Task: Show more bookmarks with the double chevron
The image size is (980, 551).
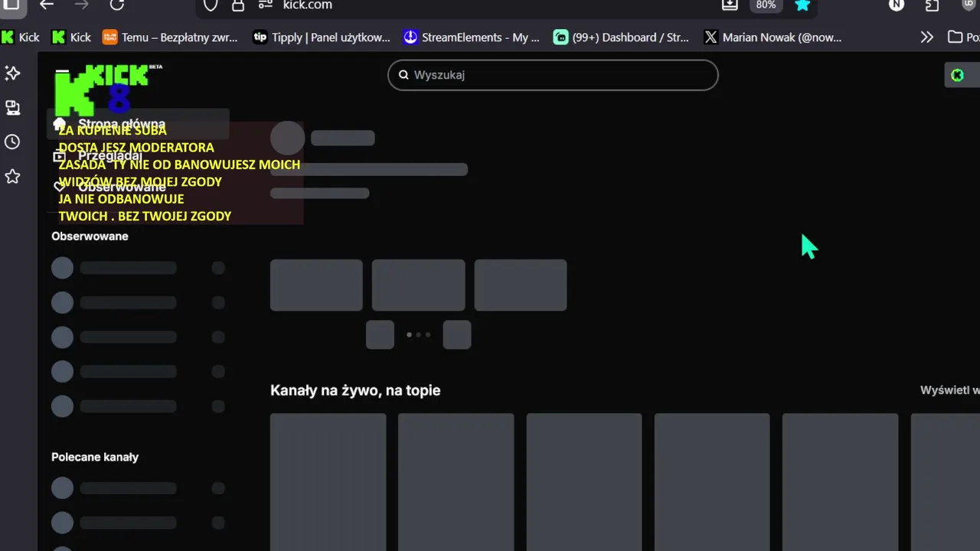Action: [927, 37]
